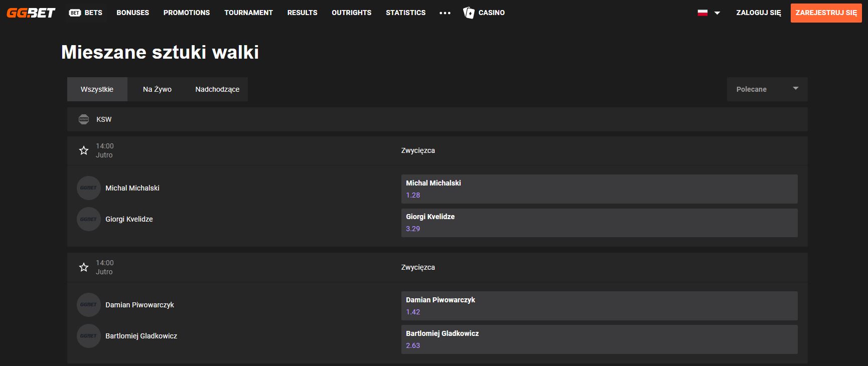Click the BET icon in navigation
Screen dimensions: 868x366
75,13
